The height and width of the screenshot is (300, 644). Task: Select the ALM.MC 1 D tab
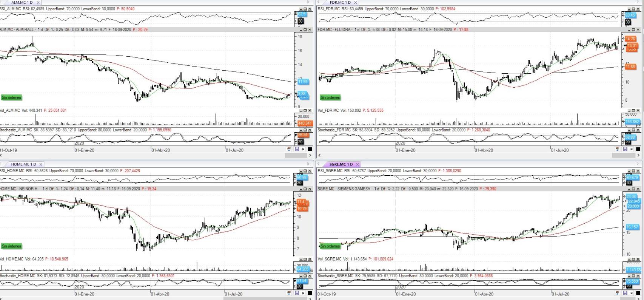22,2
